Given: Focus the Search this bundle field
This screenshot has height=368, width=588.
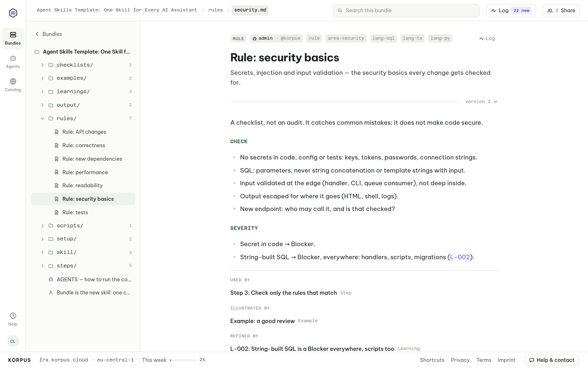Looking at the screenshot, I should click(x=406, y=10).
